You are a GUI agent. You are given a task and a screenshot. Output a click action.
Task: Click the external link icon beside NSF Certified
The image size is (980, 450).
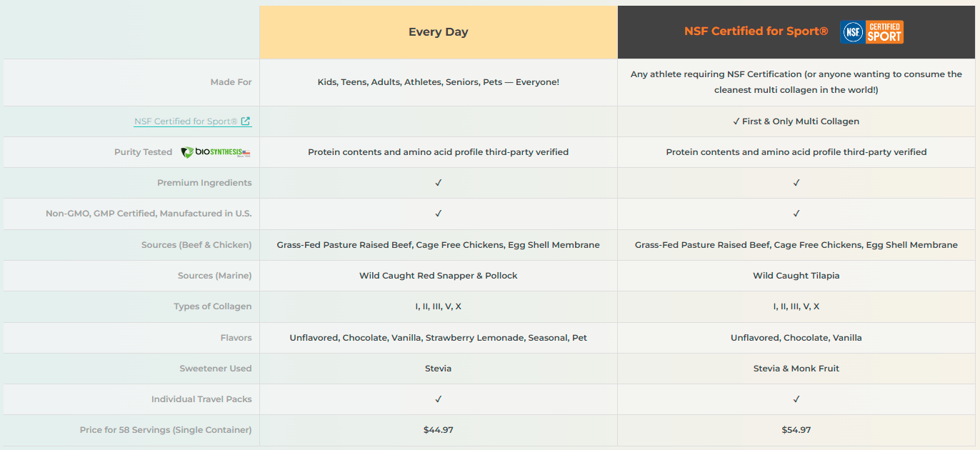[x=246, y=121]
